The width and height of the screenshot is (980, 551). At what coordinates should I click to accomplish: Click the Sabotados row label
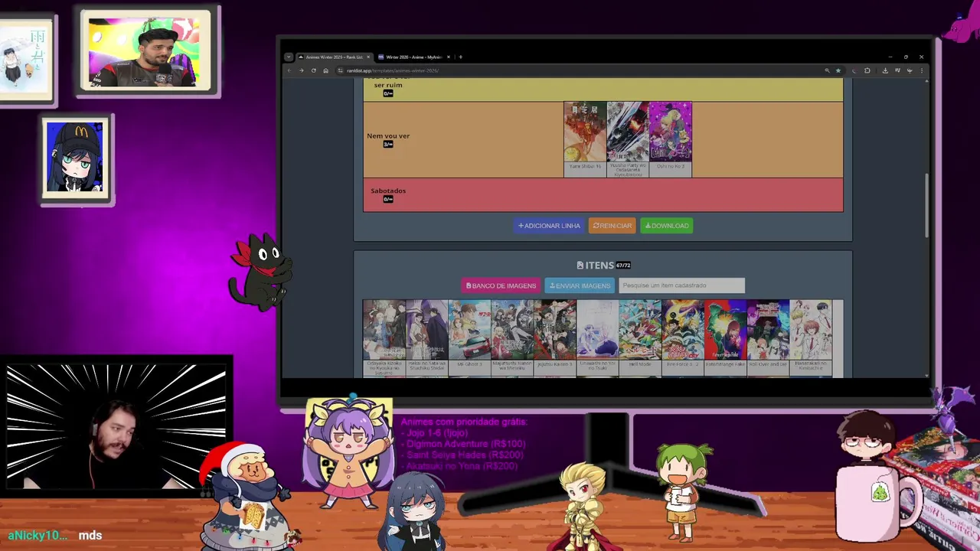click(388, 191)
